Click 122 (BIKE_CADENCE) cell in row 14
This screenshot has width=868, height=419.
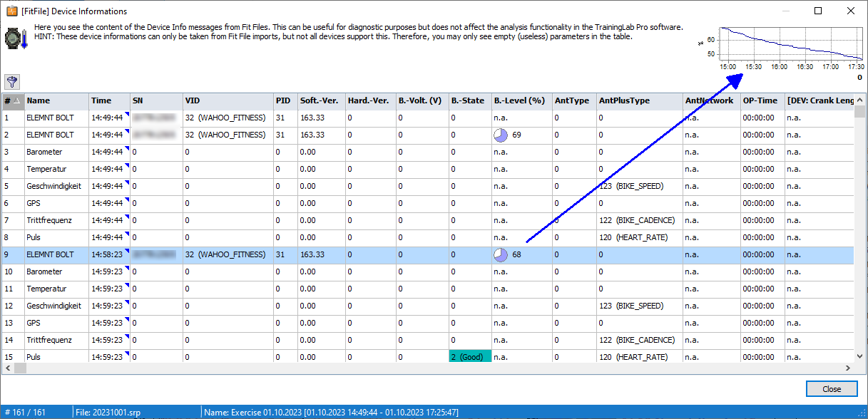coord(640,340)
